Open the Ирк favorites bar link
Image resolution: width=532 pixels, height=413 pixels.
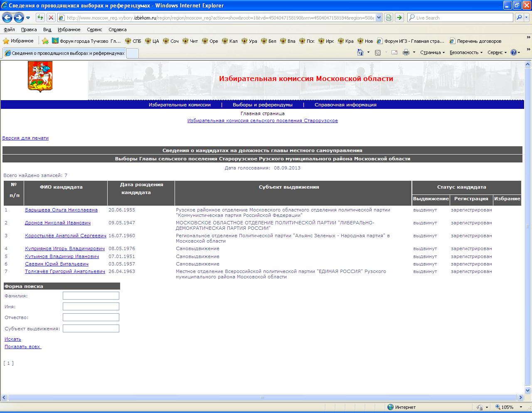click(x=326, y=41)
